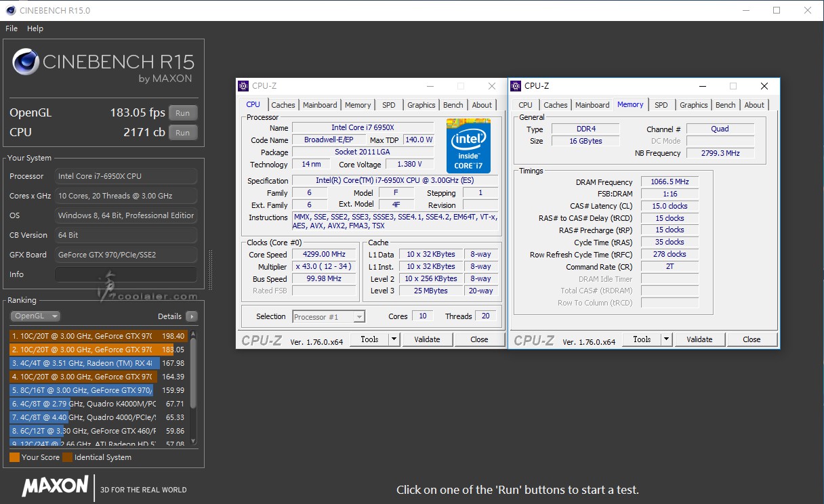Select the SPD tab in the CPU window
Image resolution: width=824 pixels, height=504 pixels.
pyautogui.click(x=389, y=105)
